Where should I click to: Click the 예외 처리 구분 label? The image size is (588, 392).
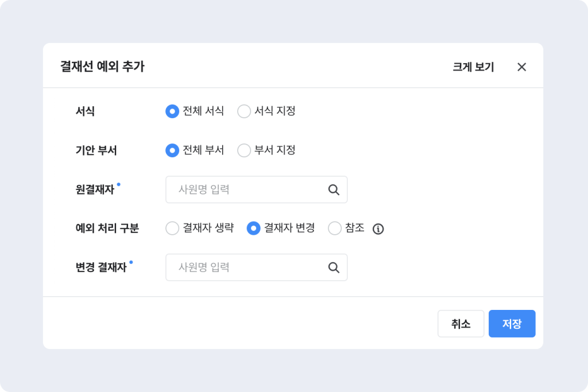click(x=107, y=228)
